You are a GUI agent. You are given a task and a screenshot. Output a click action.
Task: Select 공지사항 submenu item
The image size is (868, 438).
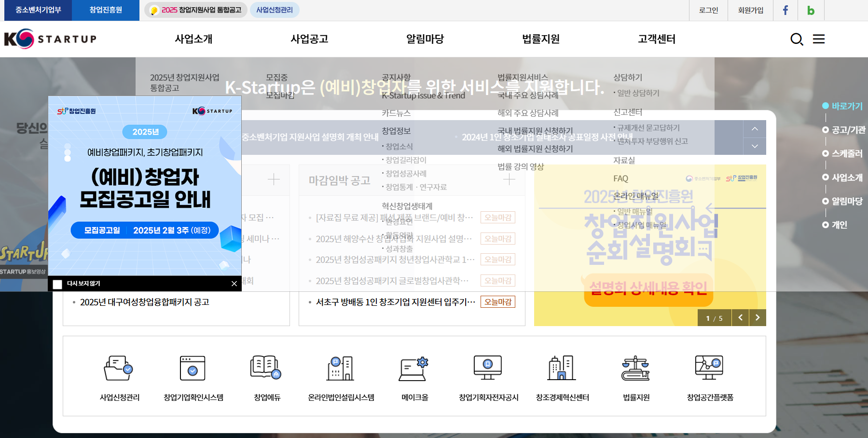[396, 77]
